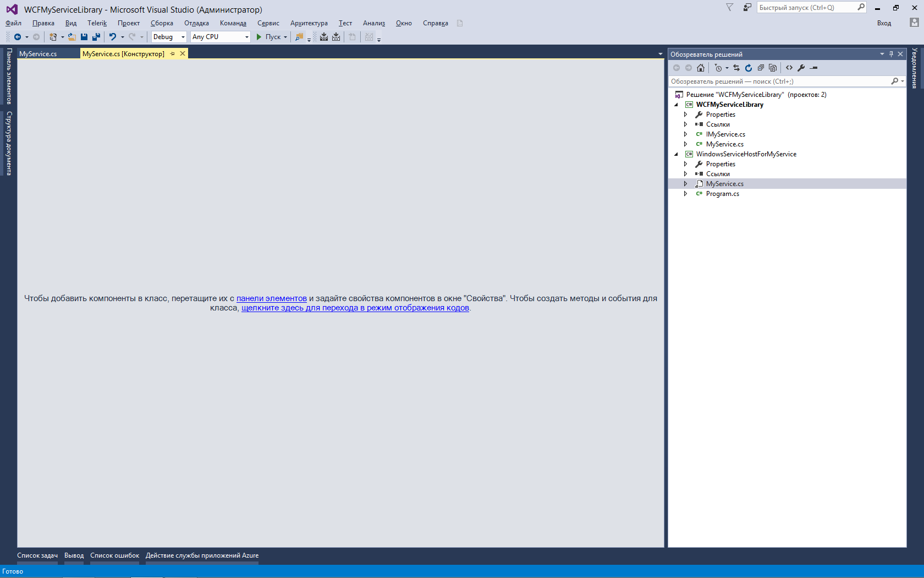
Task: Open the Any CPU platform dropdown
Action: point(220,37)
